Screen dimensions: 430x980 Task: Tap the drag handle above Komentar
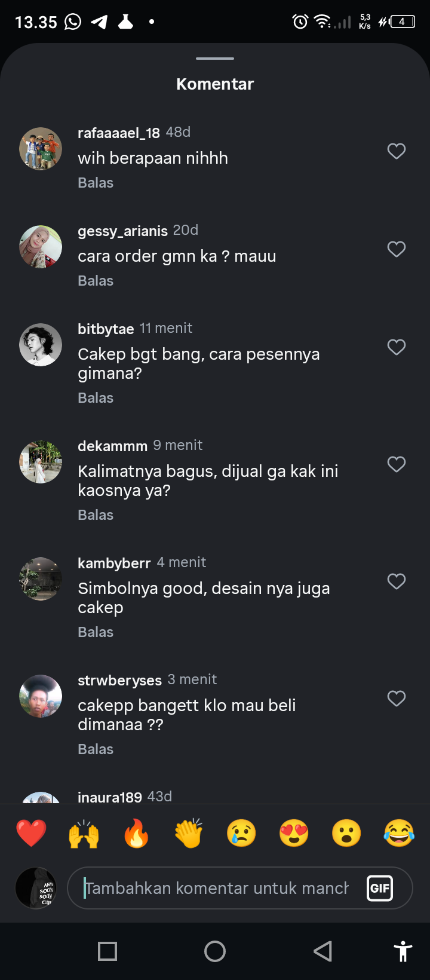click(x=215, y=59)
